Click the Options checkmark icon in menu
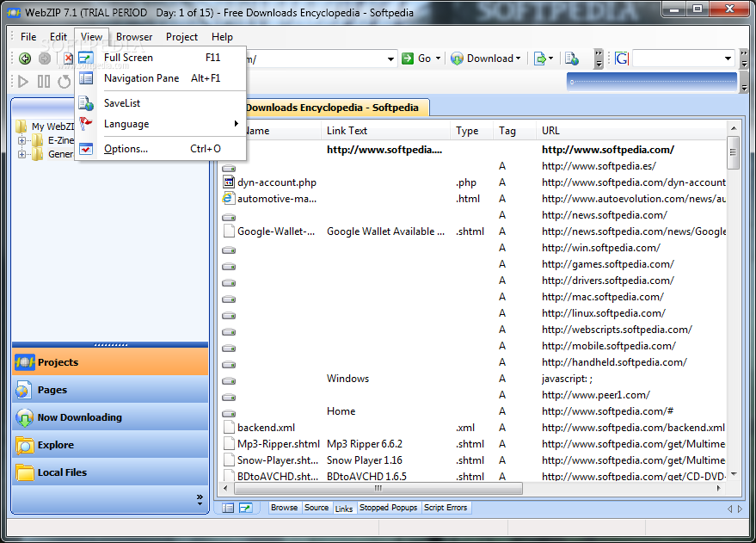The image size is (756, 543). coord(86,149)
